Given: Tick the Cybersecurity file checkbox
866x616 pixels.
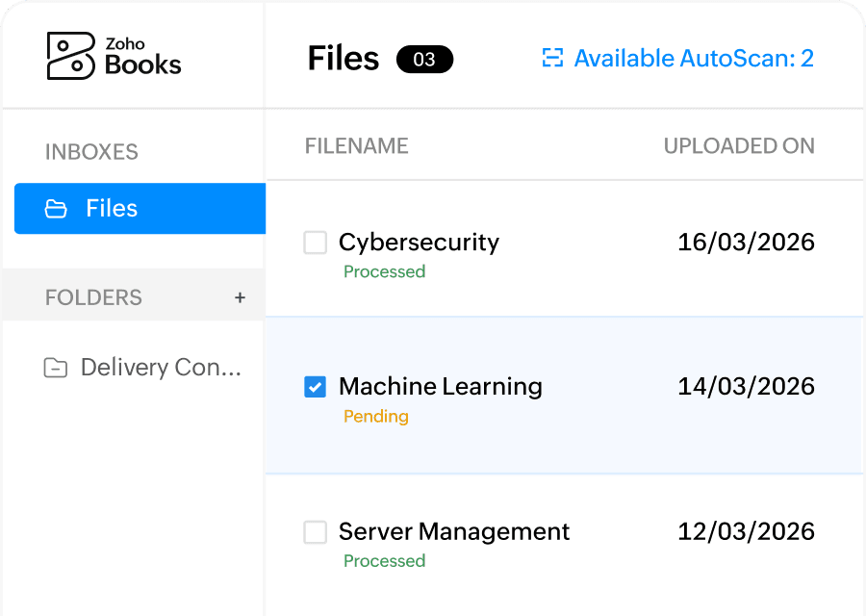Looking at the screenshot, I should [316, 243].
